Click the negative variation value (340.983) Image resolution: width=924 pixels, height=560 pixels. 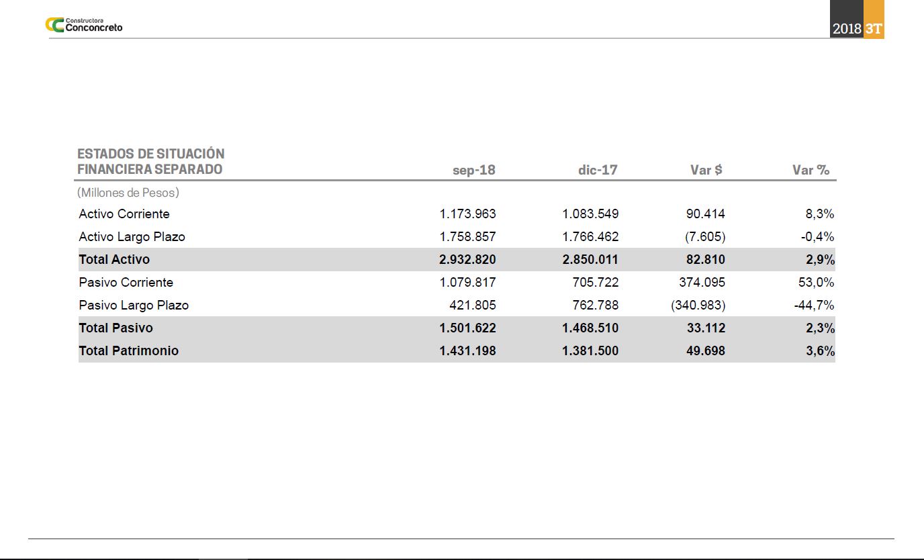(x=698, y=305)
